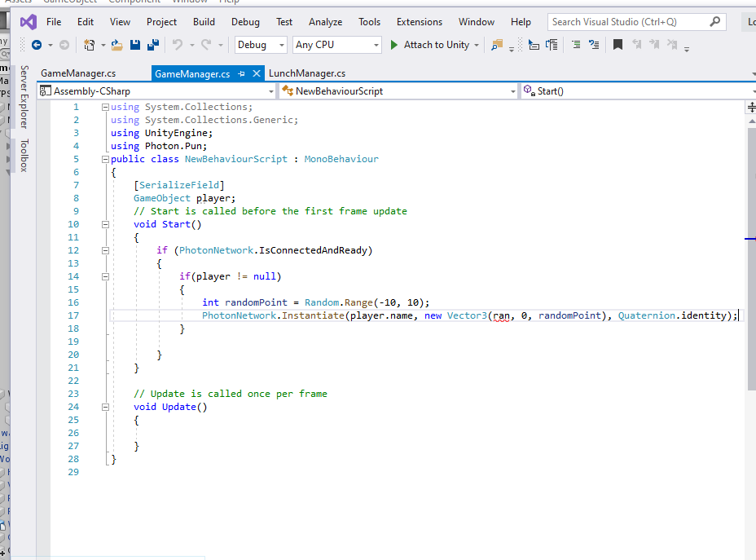Click the Find in Files icon
The width and height of the screenshot is (756, 560).
[497, 45]
